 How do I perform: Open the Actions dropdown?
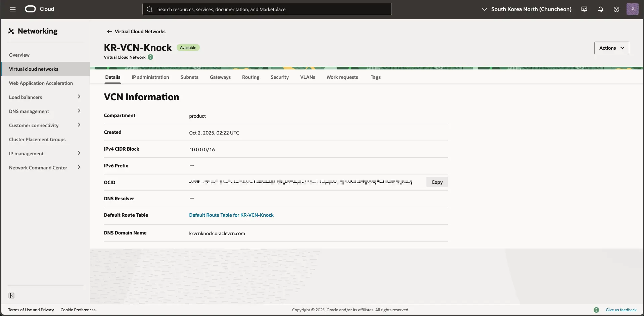coord(611,48)
